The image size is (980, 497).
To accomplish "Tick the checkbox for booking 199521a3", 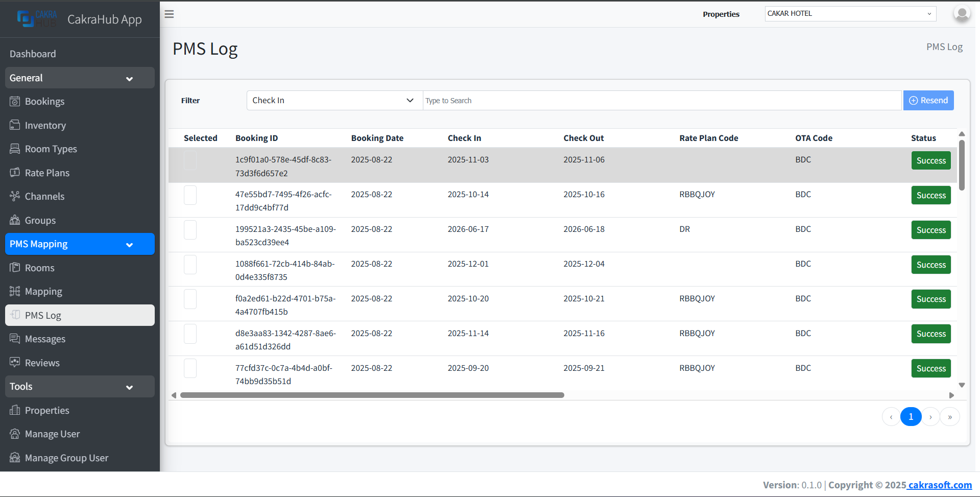I will point(190,230).
